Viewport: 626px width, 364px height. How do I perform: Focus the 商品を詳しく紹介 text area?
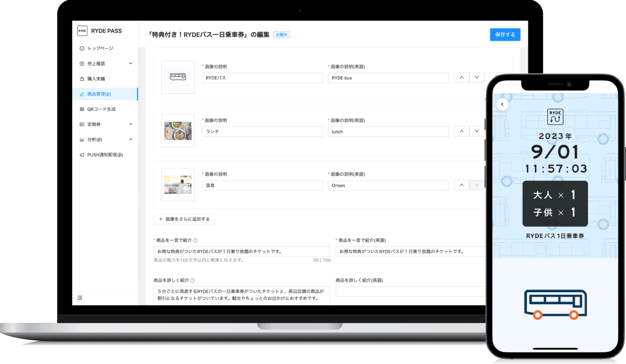tap(242, 296)
